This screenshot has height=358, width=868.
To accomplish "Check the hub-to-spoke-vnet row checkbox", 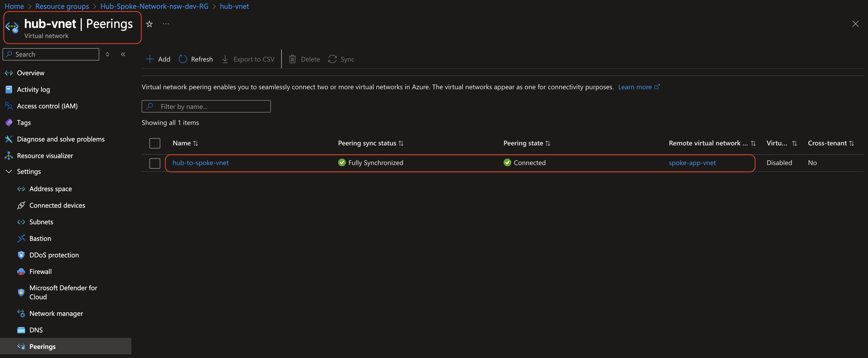I will 154,163.
